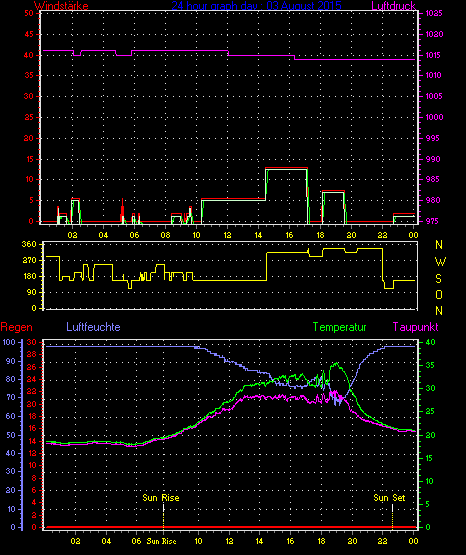Click the Luftdruck axis label

coord(393,6)
